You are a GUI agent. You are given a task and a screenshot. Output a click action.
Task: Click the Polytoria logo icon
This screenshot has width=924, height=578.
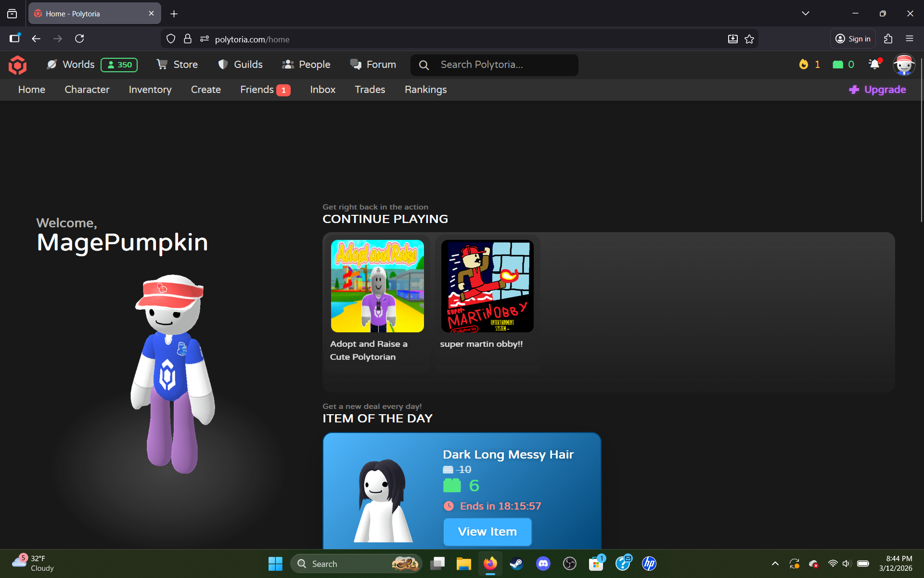click(17, 65)
